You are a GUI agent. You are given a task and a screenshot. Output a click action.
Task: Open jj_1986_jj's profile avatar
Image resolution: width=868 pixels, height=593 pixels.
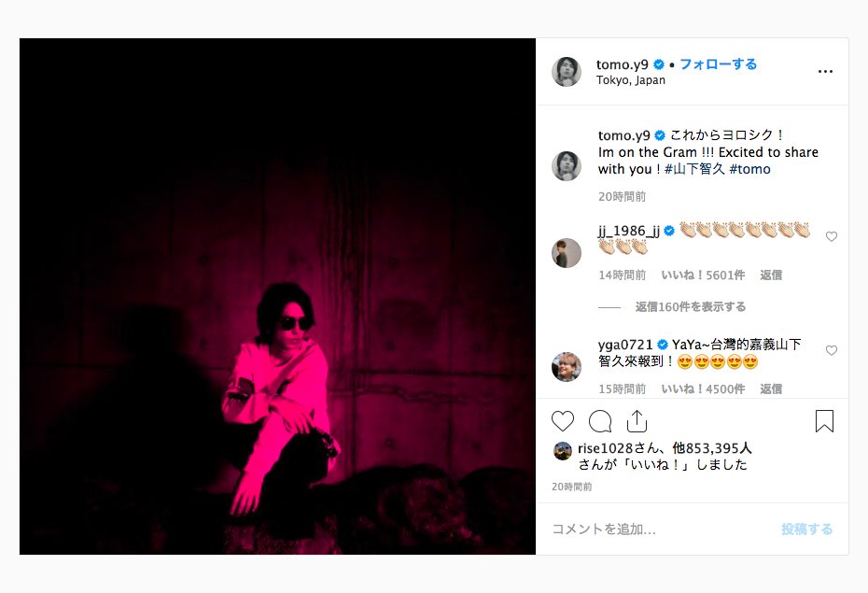[x=567, y=253]
